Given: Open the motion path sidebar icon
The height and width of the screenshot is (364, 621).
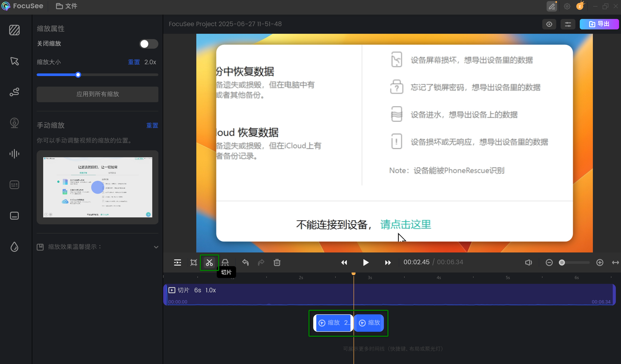Looking at the screenshot, I should 14,92.
